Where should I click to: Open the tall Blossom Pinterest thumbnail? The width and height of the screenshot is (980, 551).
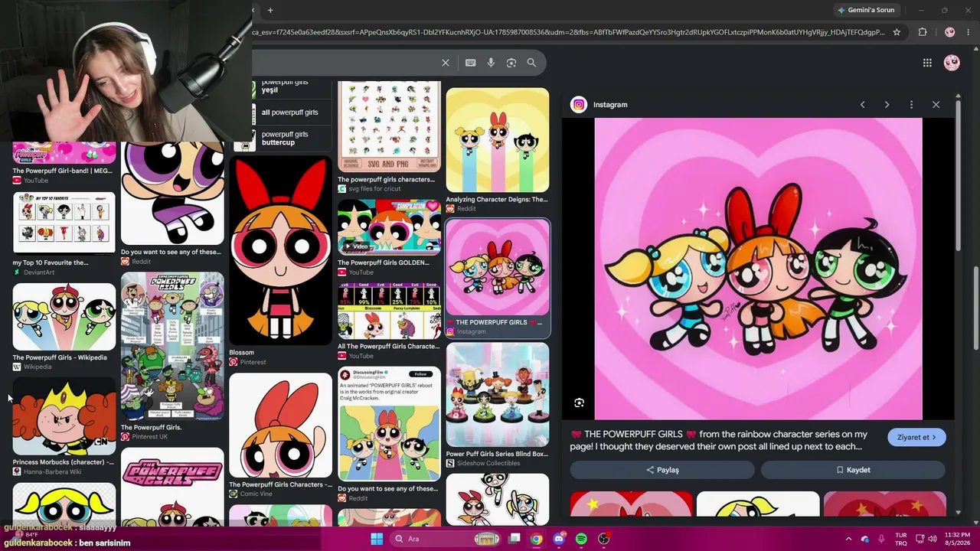click(281, 251)
